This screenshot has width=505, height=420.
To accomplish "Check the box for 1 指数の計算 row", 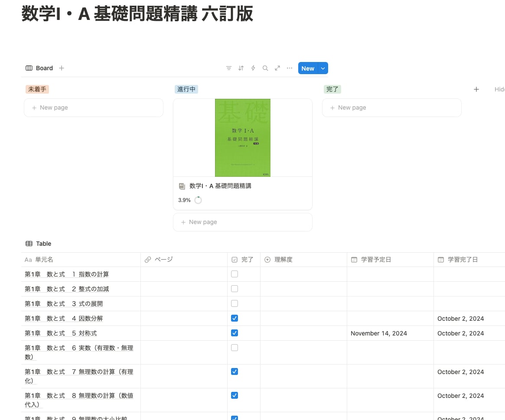I will 235,274.
